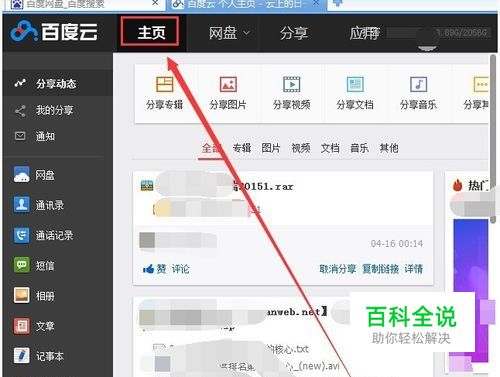Open a new browser tab
This screenshot has height=377, width=500.
pyautogui.click(x=338, y=3)
